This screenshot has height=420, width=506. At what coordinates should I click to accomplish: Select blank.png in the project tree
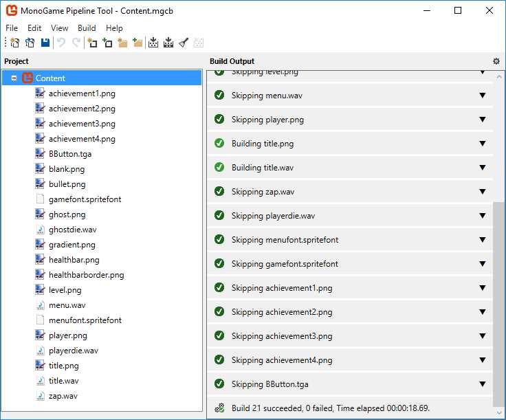coord(67,169)
